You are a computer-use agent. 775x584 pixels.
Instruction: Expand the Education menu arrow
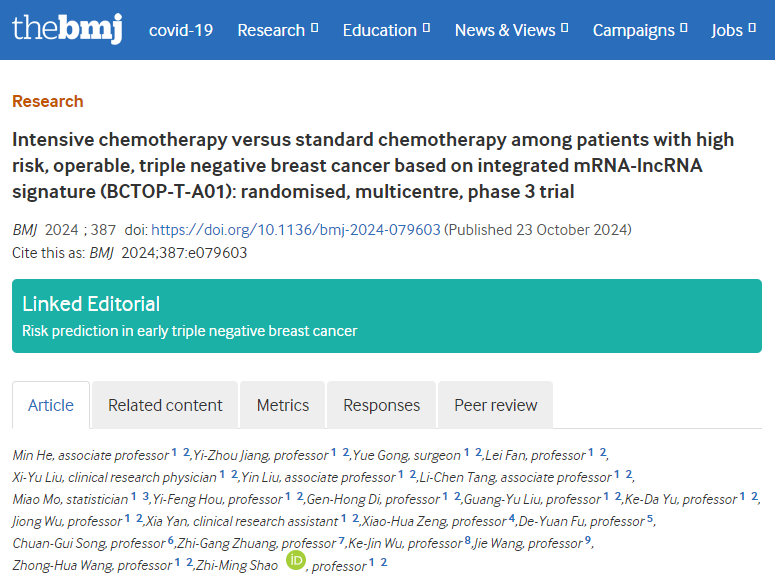pyautogui.click(x=427, y=29)
